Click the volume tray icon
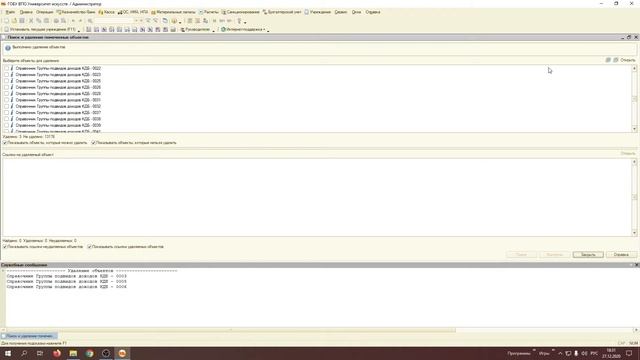The image size is (640, 360). coord(584,353)
